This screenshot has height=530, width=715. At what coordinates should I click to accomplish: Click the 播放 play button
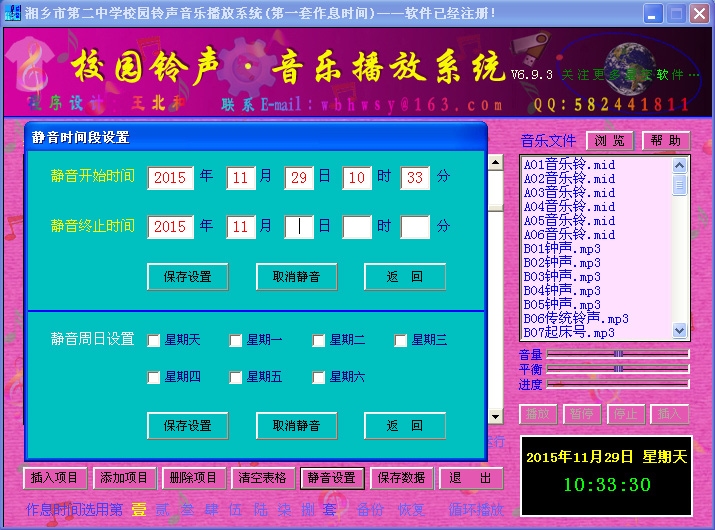(538, 414)
